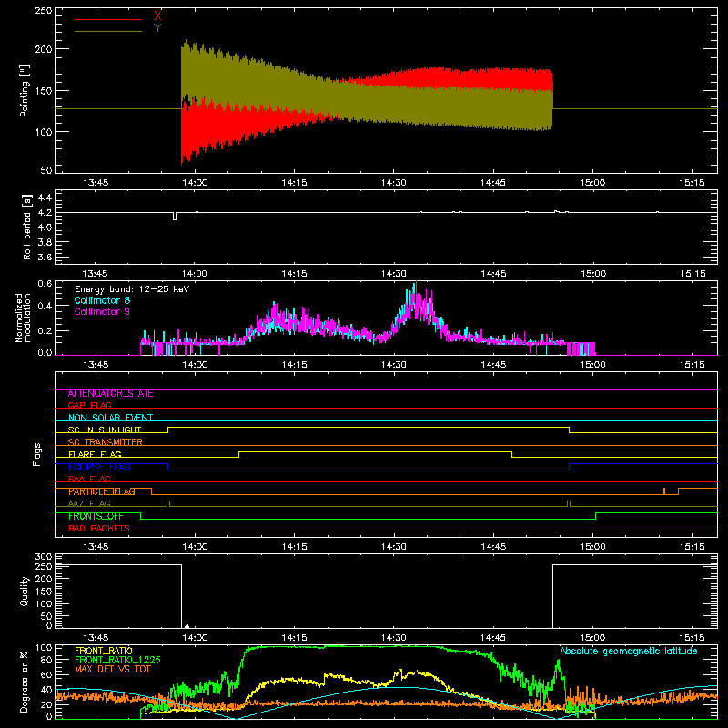Click the green FRONT_RATIO_1225 legend entry

(117, 660)
